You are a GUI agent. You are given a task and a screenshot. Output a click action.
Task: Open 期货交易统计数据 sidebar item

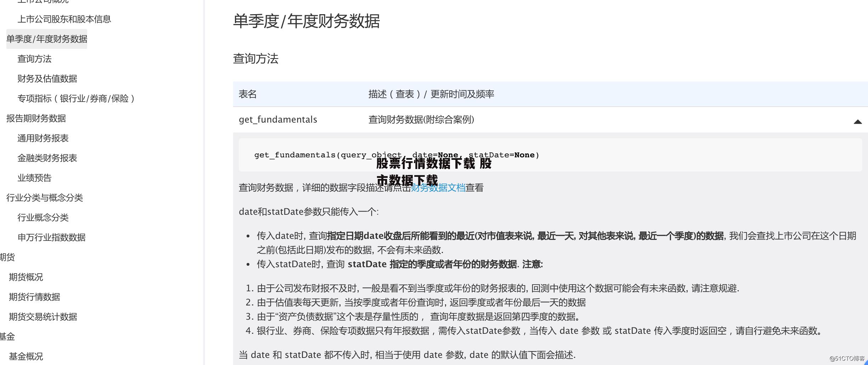(43, 317)
